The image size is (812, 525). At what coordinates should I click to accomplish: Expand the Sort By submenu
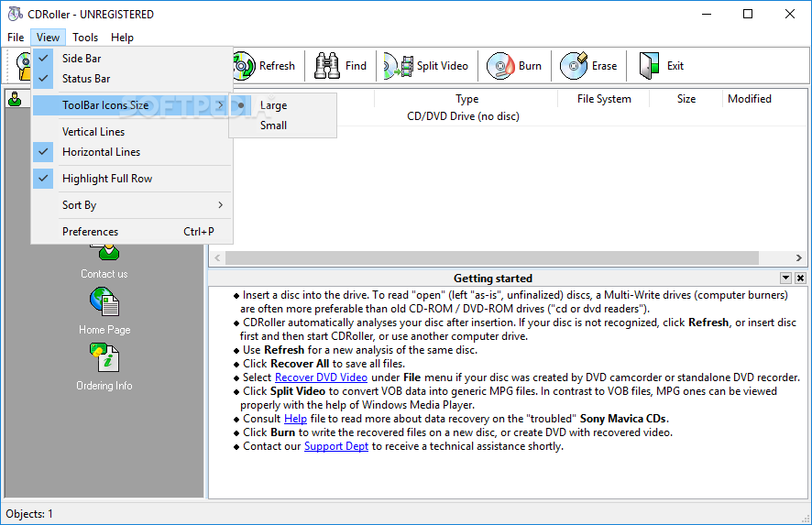click(132, 205)
